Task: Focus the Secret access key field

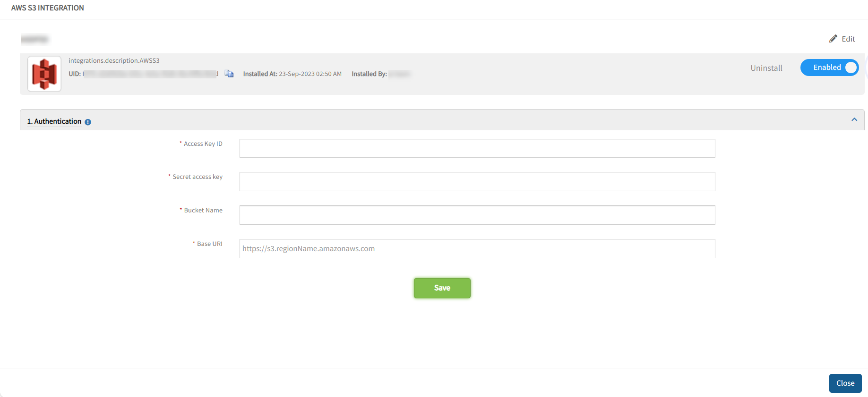Action: (x=477, y=181)
